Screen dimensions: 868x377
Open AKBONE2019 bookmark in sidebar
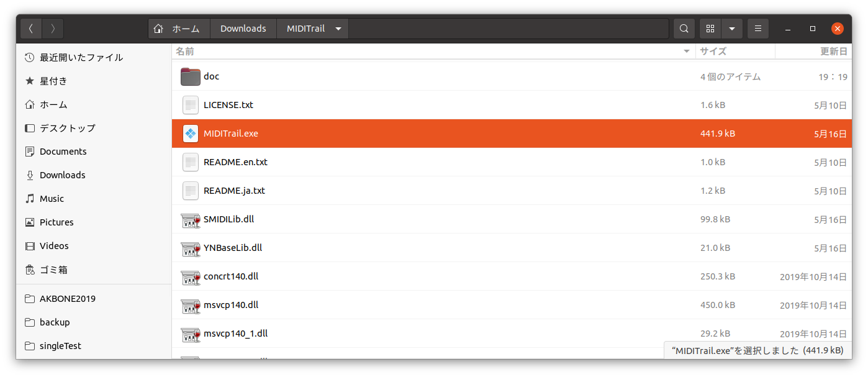[x=94, y=299]
